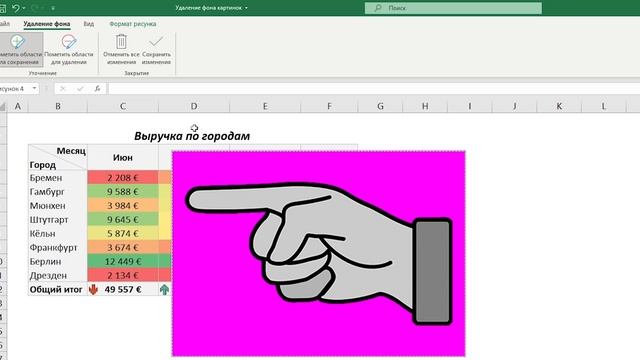The image size is (640, 360).
Task: Select column B header
Action: pos(58,107)
